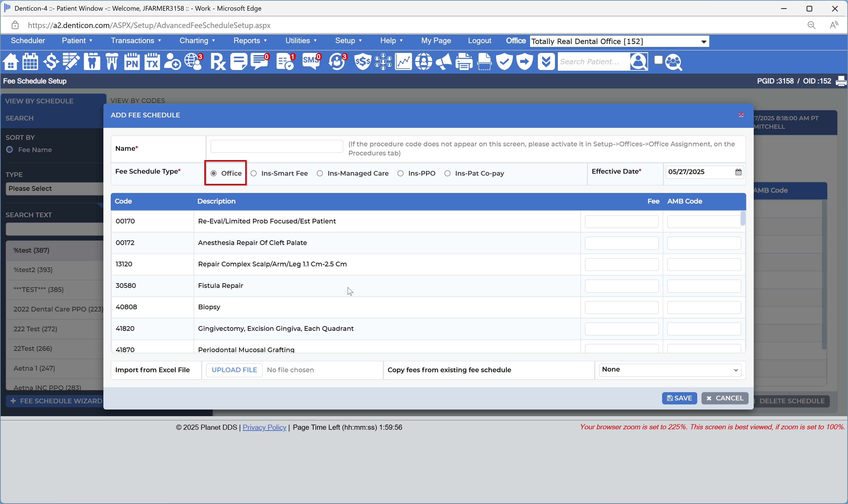Open the notes pencil icon
This screenshot has width=848, height=504.
71,62
